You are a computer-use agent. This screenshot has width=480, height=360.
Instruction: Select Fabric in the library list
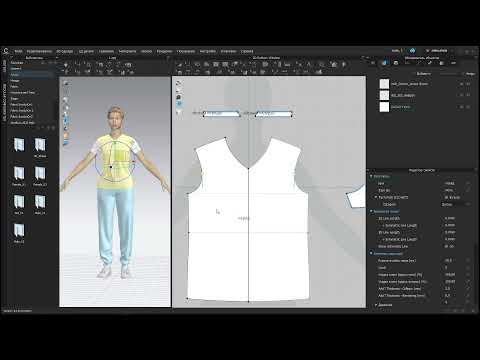pyautogui.click(x=15, y=87)
